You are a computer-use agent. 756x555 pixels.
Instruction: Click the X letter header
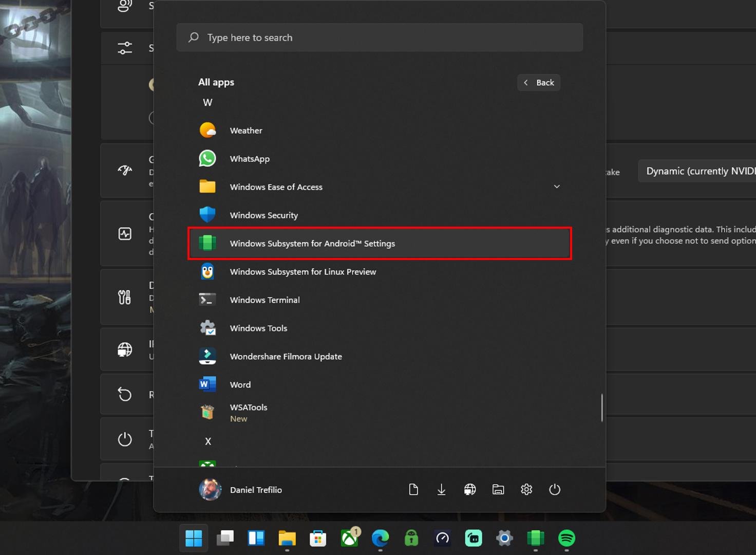click(x=208, y=441)
